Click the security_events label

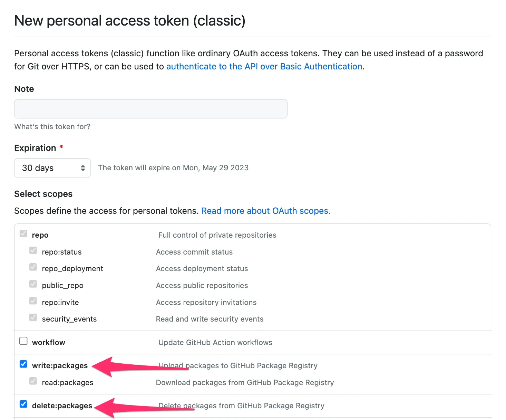69,319
